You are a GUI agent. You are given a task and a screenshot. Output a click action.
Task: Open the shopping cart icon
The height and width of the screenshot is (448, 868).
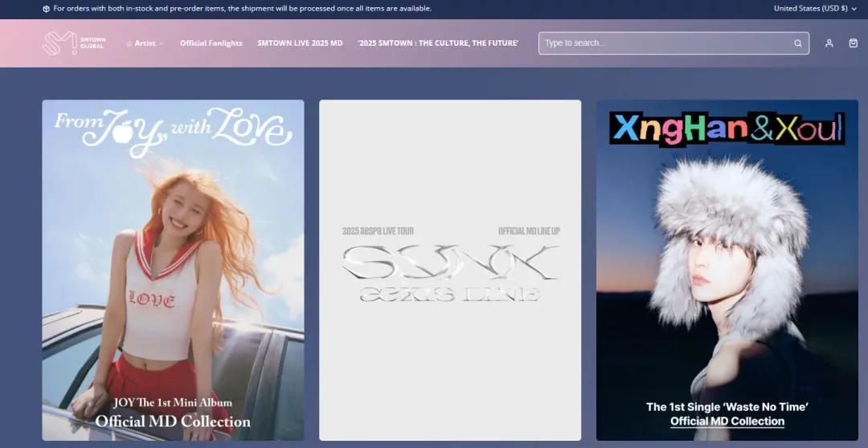853,43
